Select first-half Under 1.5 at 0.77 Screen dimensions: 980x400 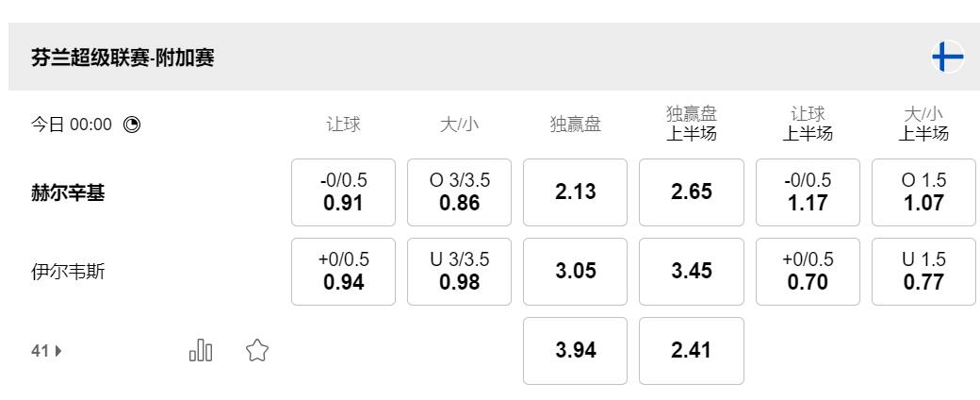pos(923,272)
